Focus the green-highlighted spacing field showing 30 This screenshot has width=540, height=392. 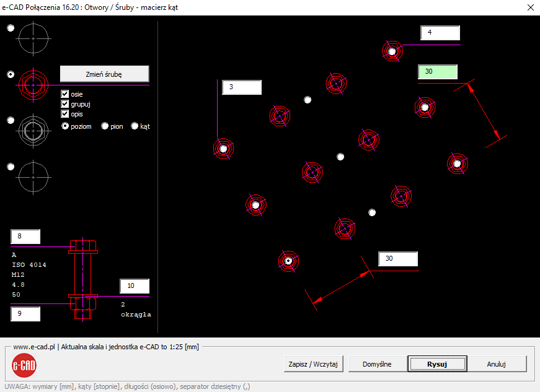[x=438, y=71]
